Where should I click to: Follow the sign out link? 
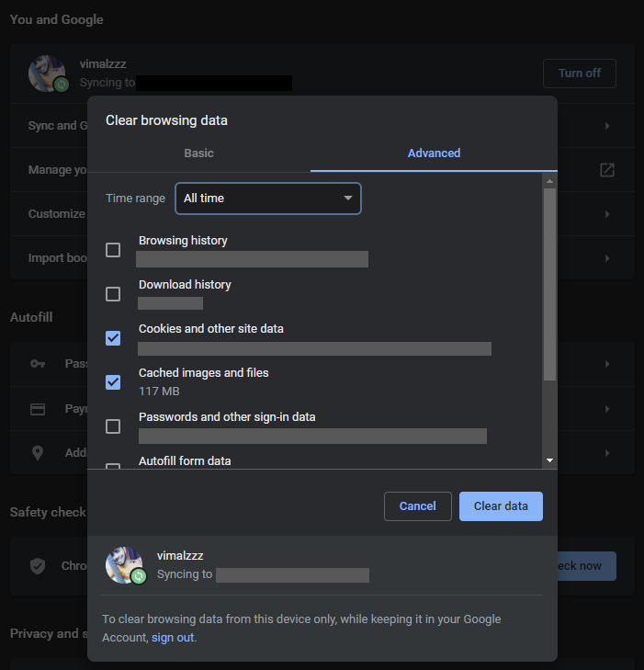click(173, 638)
